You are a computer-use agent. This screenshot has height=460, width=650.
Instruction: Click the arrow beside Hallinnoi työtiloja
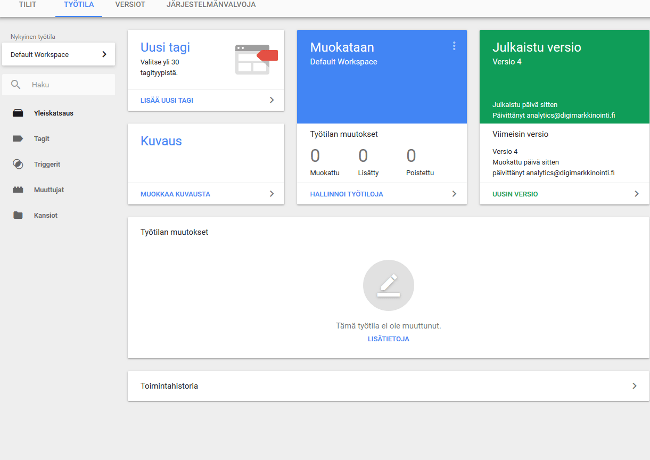(x=454, y=194)
